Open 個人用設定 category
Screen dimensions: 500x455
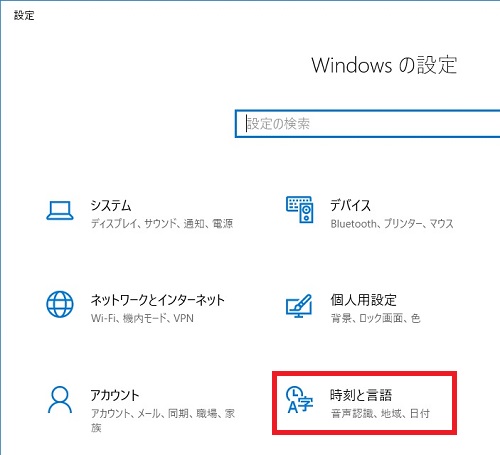point(363,300)
